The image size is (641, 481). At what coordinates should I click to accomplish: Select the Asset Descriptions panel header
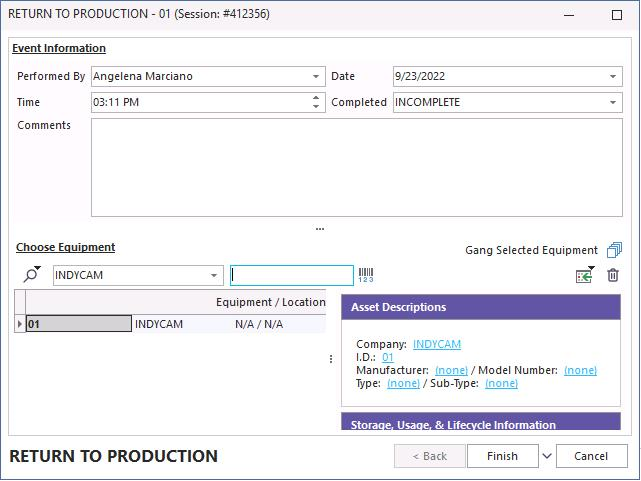[480, 307]
